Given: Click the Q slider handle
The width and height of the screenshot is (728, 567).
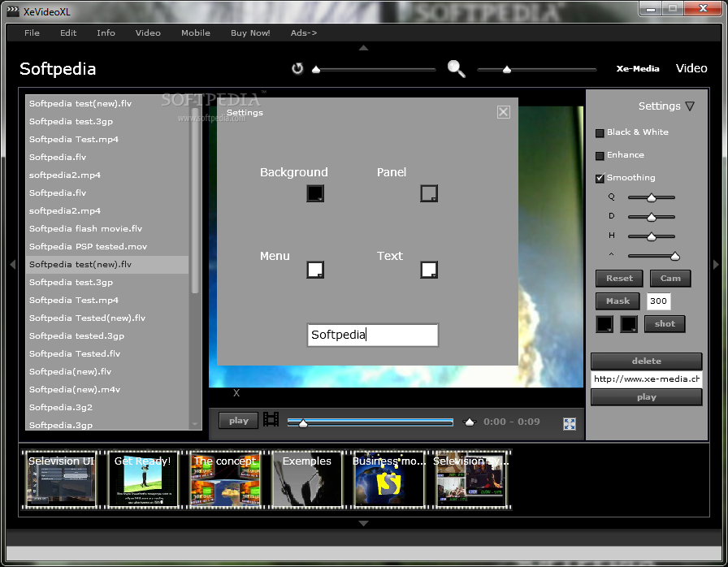Looking at the screenshot, I should 652,197.
